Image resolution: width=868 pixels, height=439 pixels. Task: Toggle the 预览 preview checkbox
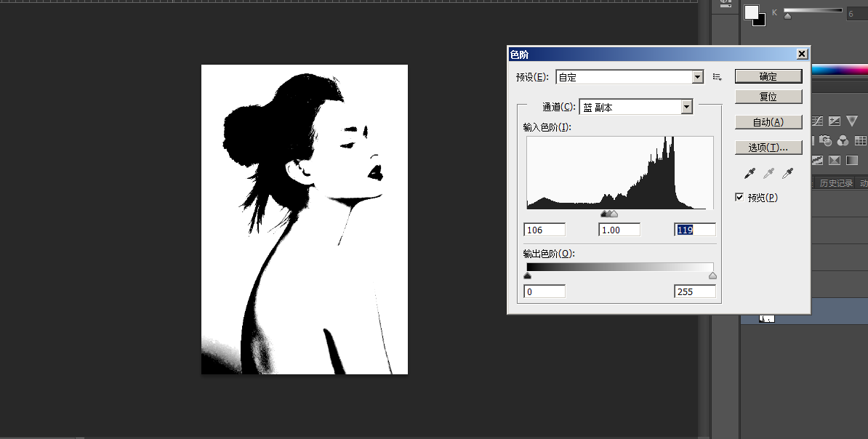coord(739,197)
